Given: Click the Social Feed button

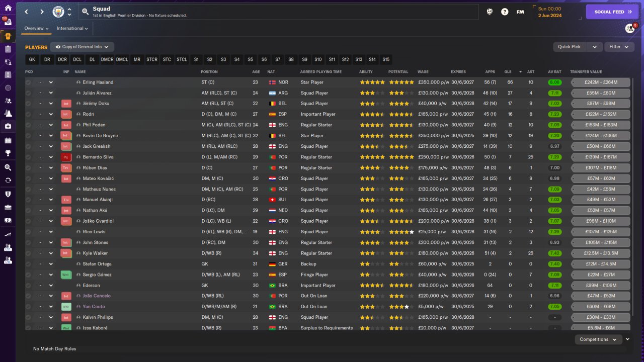Looking at the screenshot, I should [x=612, y=12].
